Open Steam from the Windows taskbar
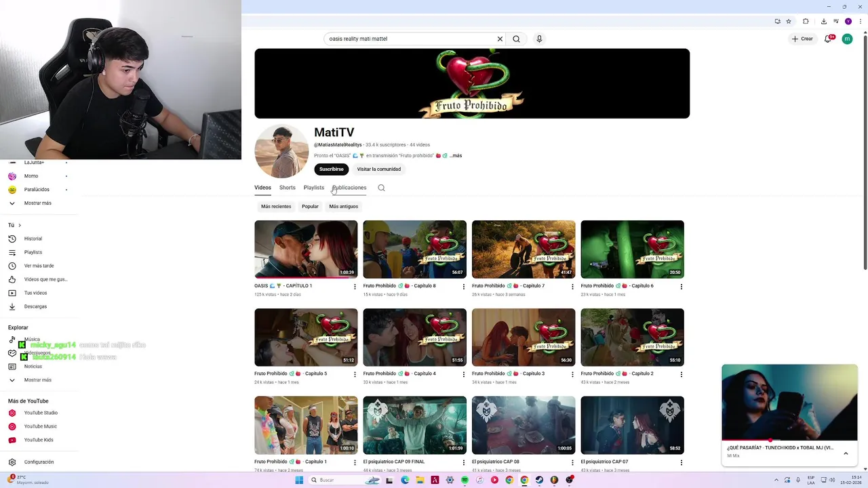 coord(539,480)
